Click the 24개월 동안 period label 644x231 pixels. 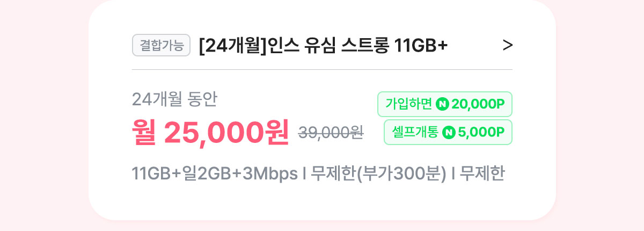click(x=174, y=99)
